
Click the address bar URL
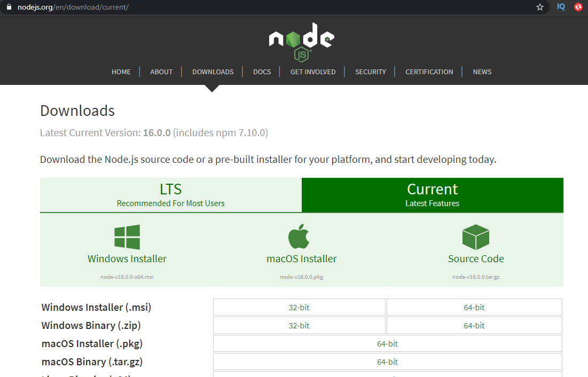point(73,7)
